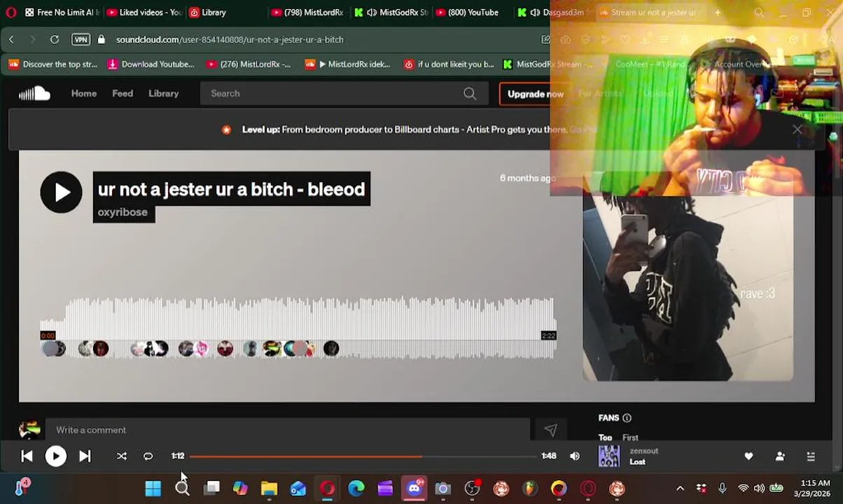Open the next-up queue icon

pyautogui.click(x=811, y=456)
